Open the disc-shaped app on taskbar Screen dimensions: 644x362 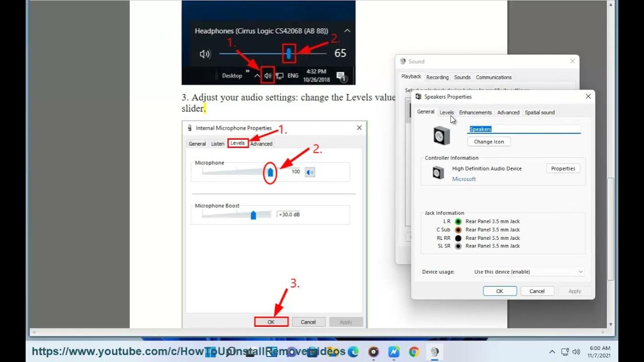pos(373,351)
